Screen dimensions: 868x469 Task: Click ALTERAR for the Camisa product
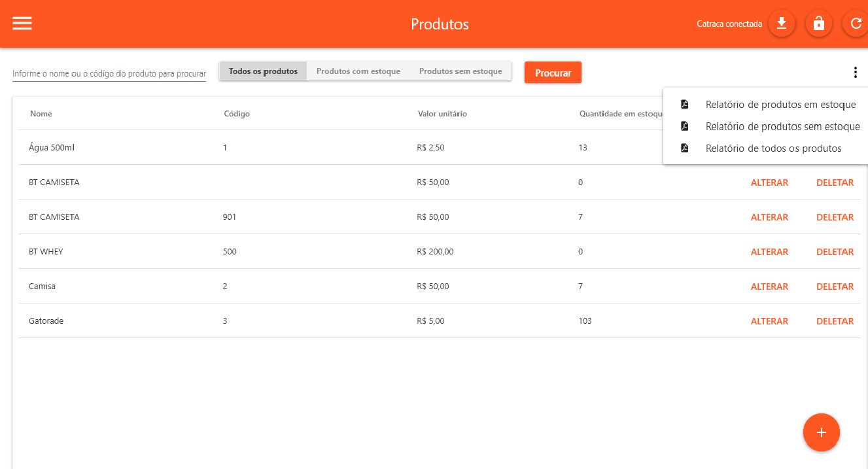coord(769,287)
